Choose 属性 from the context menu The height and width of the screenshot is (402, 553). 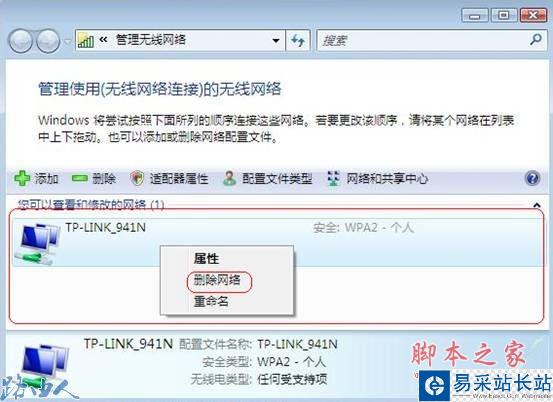[x=206, y=258]
